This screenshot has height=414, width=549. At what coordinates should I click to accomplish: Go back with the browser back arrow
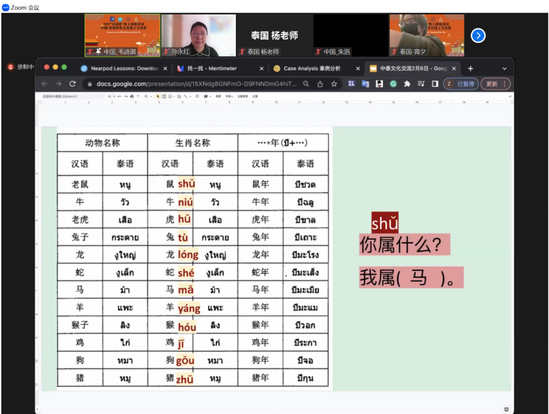coord(44,84)
